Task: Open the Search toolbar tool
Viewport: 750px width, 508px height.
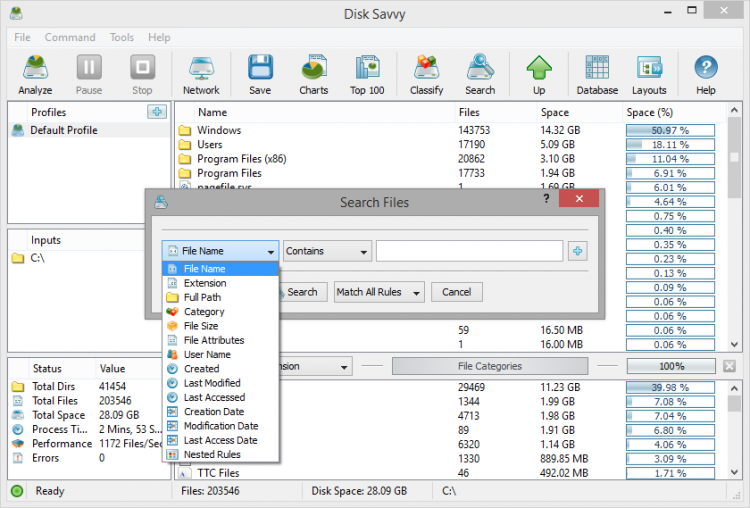Action: pyautogui.click(x=480, y=75)
